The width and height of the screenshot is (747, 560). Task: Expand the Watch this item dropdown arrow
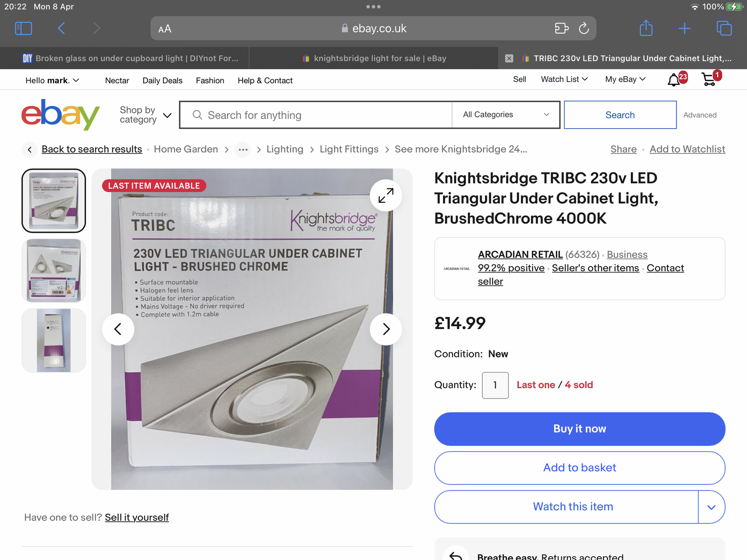point(711,507)
